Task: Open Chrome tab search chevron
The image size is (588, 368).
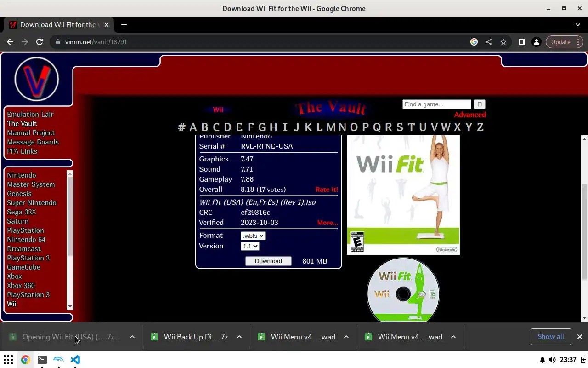Action: [578, 25]
